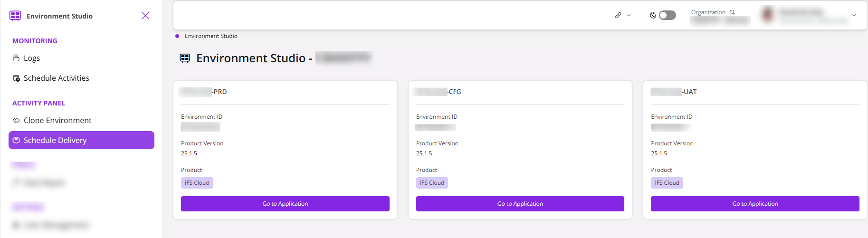This screenshot has width=868, height=238.
Task: Expand the dropdown arrow beside the link icon
Action: 629,15
